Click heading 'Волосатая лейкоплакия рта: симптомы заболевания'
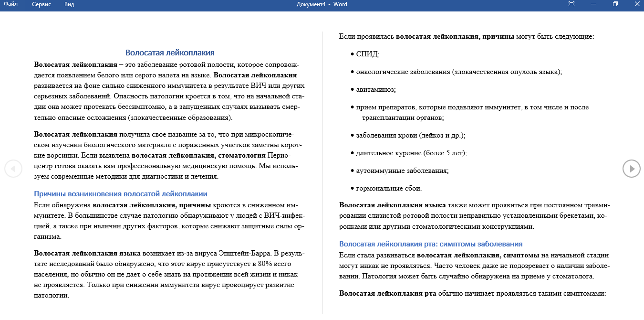The height and width of the screenshot is (320, 644). (x=431, y=244)
